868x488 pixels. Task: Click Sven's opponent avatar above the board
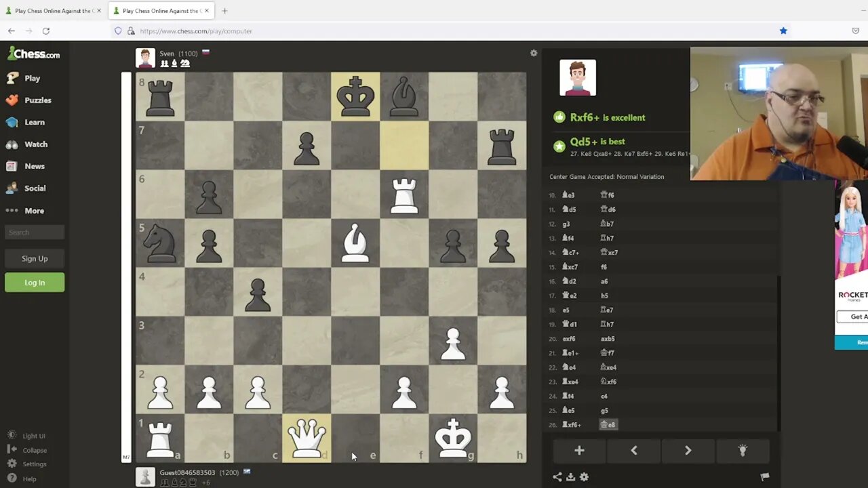click(145, 58)
